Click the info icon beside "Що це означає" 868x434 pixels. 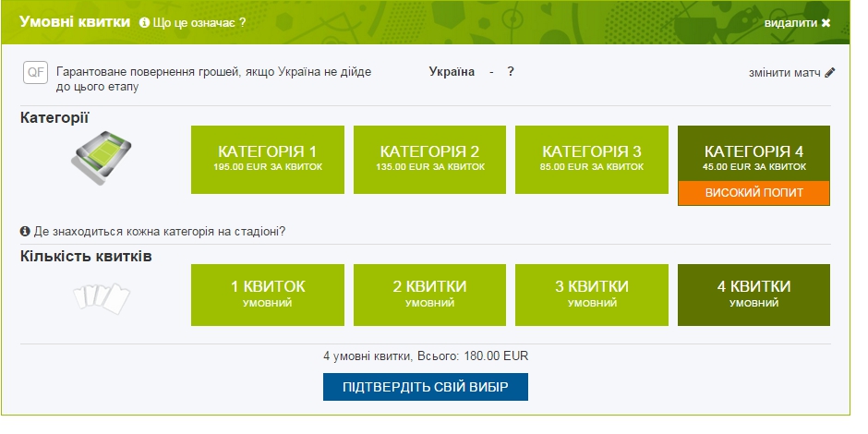tap(145, 23)
